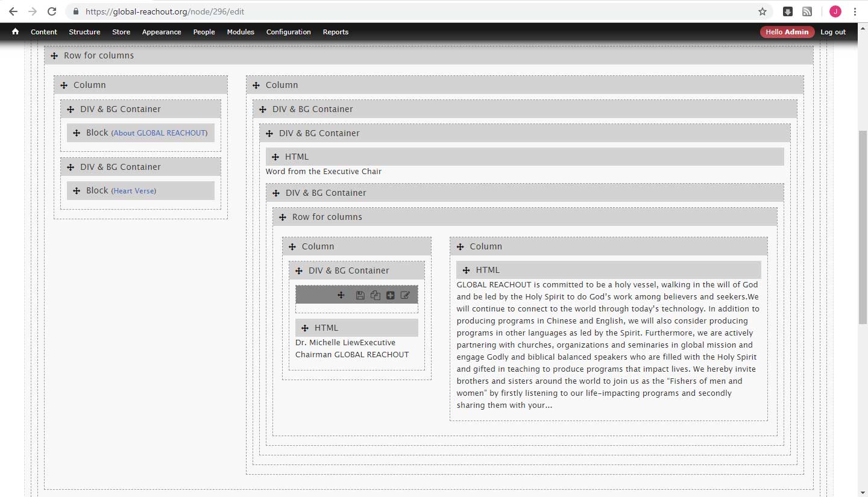This screenshot has width=868, height=497.
Task: Click move handle of Block Heart Verse
Action: click(x=77, y=191)
